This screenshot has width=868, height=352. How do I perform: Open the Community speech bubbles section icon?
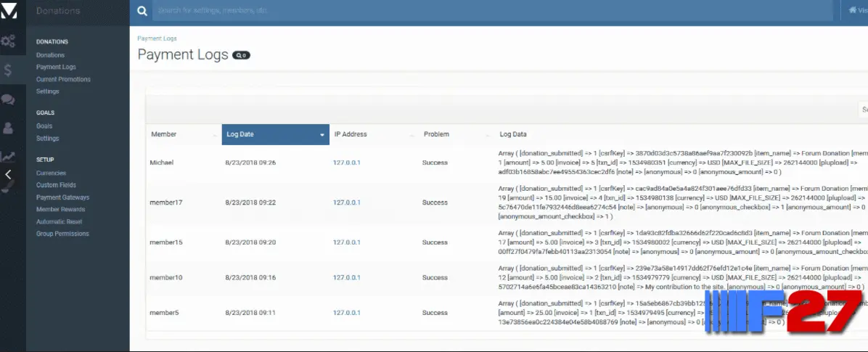tap(9, 99)
